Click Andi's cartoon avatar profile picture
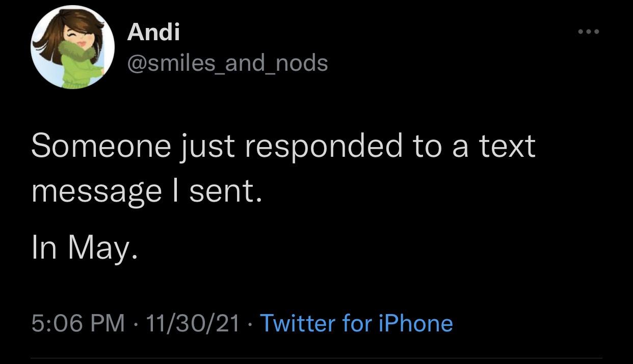Screen dimensions: 633x364 72,47
